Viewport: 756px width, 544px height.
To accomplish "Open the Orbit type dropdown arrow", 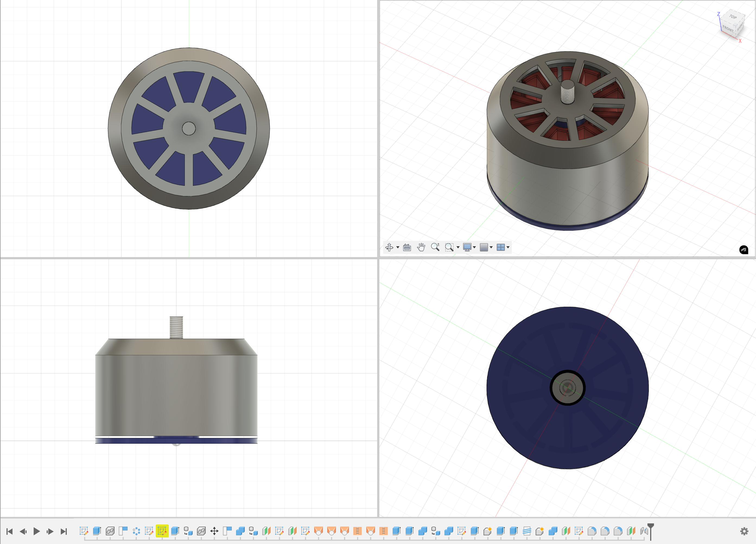I will 398,247.
